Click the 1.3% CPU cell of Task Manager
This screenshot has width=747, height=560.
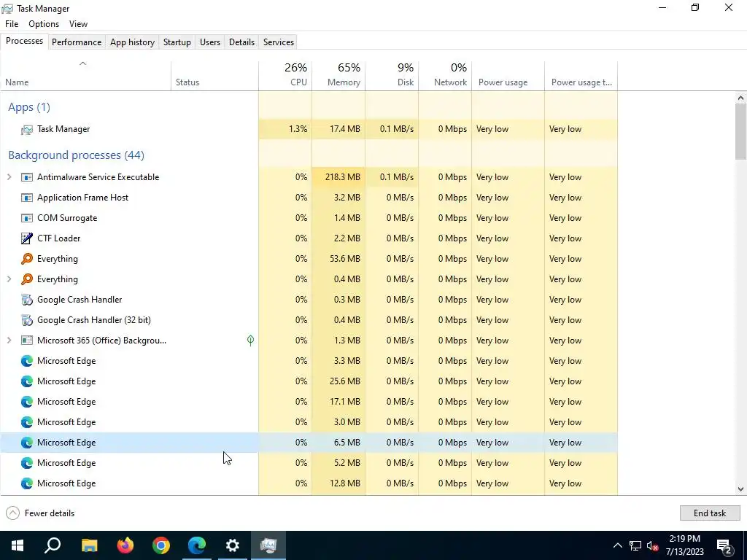285,129
